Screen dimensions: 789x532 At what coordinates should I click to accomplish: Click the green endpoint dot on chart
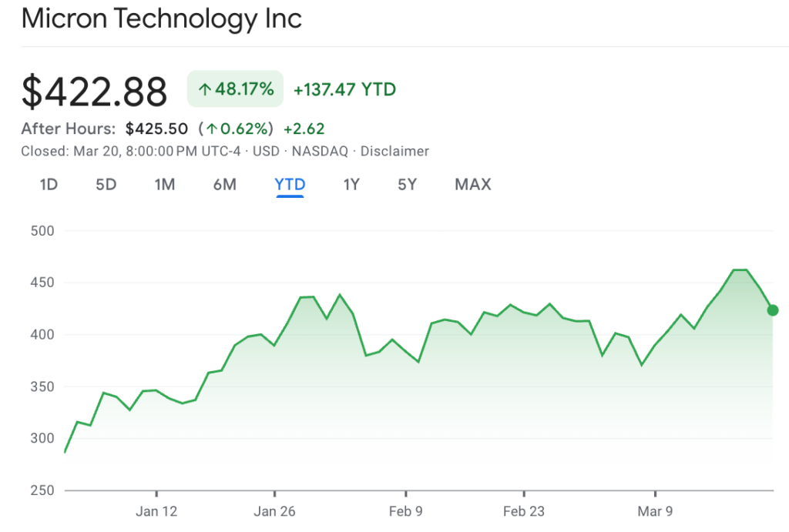pos(773,310)
